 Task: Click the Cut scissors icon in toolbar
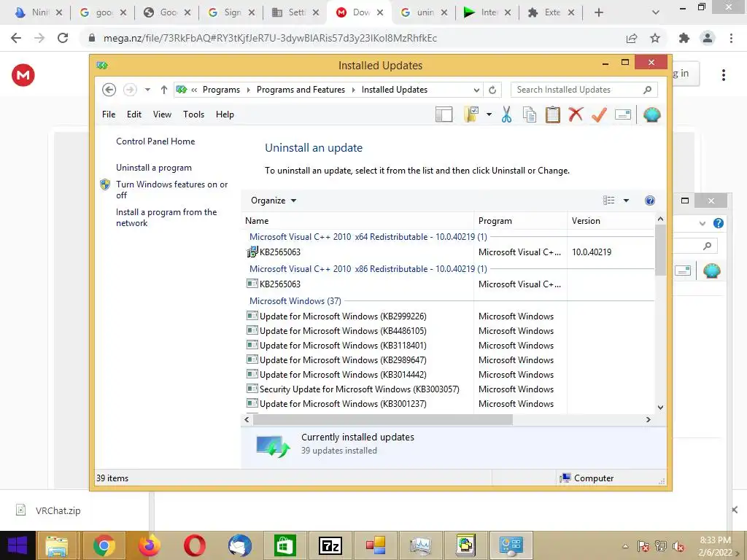coord(506,114)
